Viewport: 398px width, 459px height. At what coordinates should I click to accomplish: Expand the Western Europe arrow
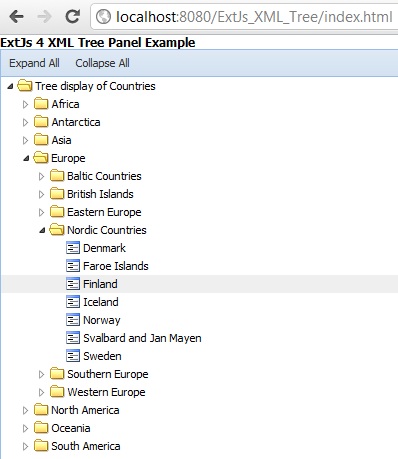tap(41, 392)
